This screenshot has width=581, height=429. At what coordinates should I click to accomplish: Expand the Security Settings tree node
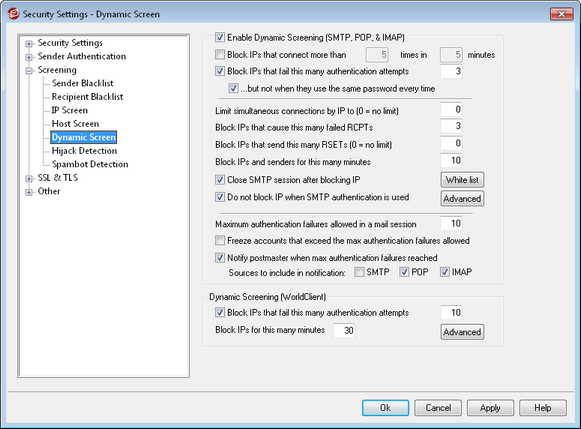(x=29, y=44)
